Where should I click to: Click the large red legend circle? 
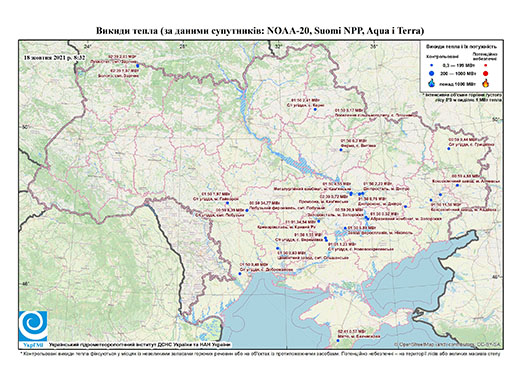(485, 74)
